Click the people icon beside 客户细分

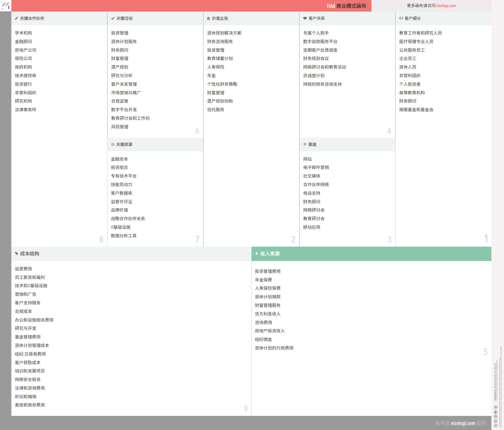click(401, 18)
